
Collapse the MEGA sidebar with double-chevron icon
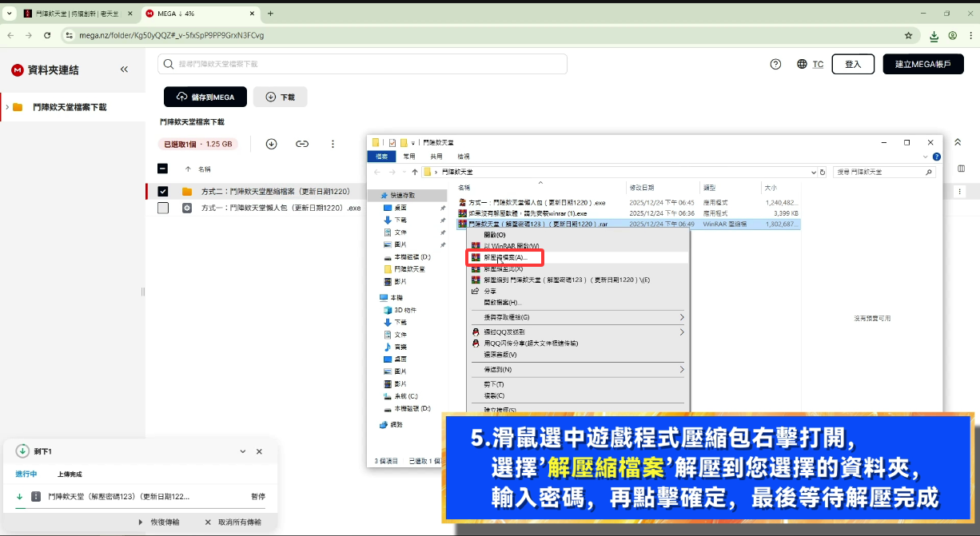(x=124, y=69)
